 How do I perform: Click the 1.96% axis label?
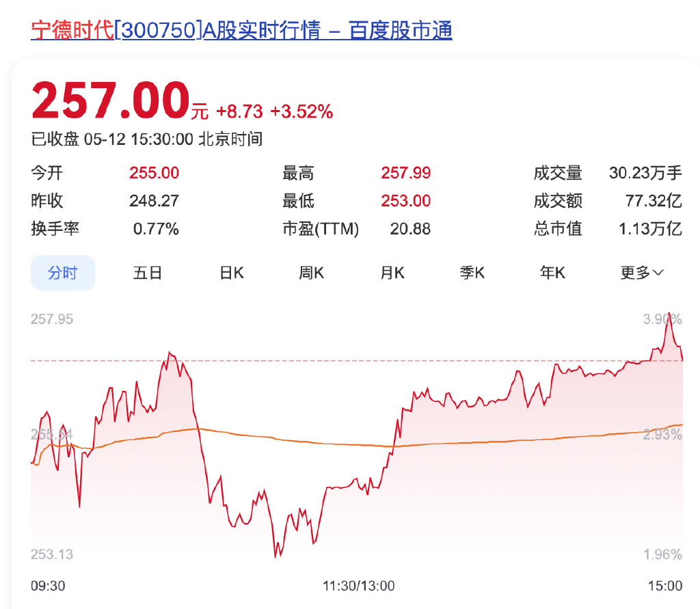(x=662, y=554)
